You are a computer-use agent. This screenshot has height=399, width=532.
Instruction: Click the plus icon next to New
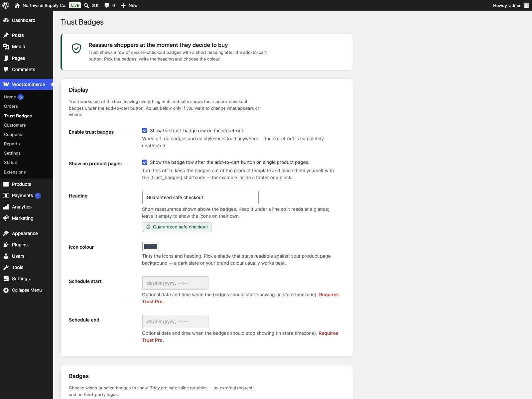[x=123, y=5]
